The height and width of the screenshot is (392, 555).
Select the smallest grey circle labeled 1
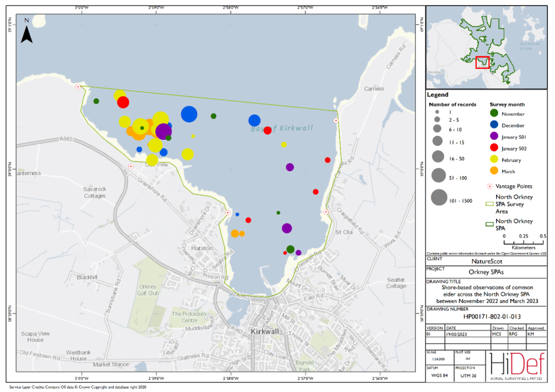pyautogui.click(x=437, y=112)
